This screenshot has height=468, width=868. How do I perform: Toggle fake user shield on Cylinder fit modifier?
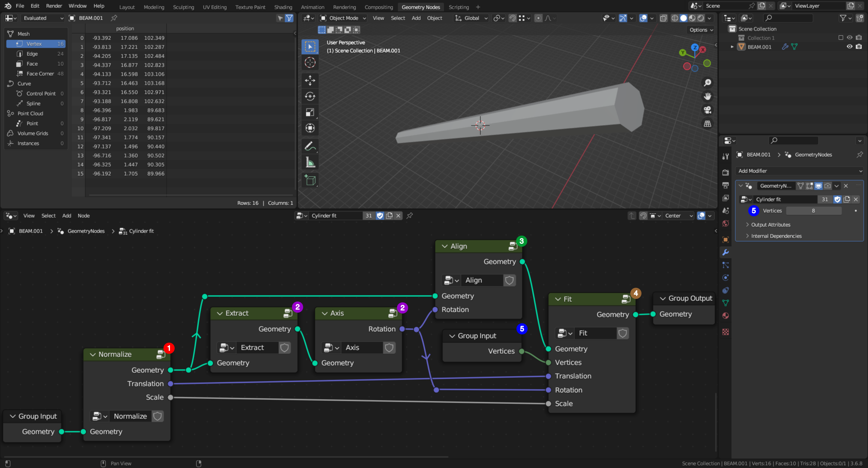click(x=837, y=199)
